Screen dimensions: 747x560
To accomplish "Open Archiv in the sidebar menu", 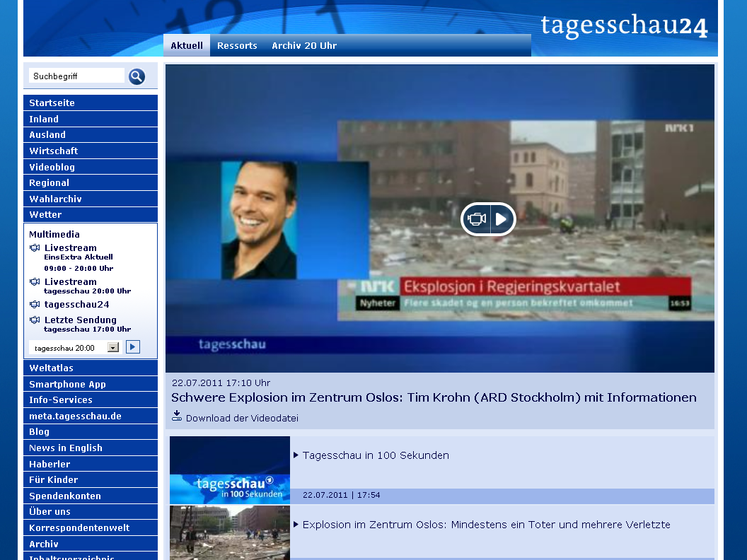I will click(91, 544).
